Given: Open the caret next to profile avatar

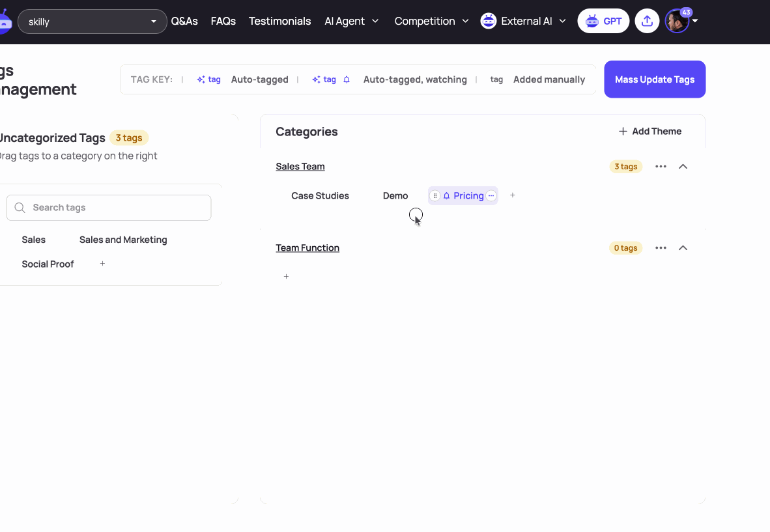Looking at the screenshot, I should pos(695,21).
